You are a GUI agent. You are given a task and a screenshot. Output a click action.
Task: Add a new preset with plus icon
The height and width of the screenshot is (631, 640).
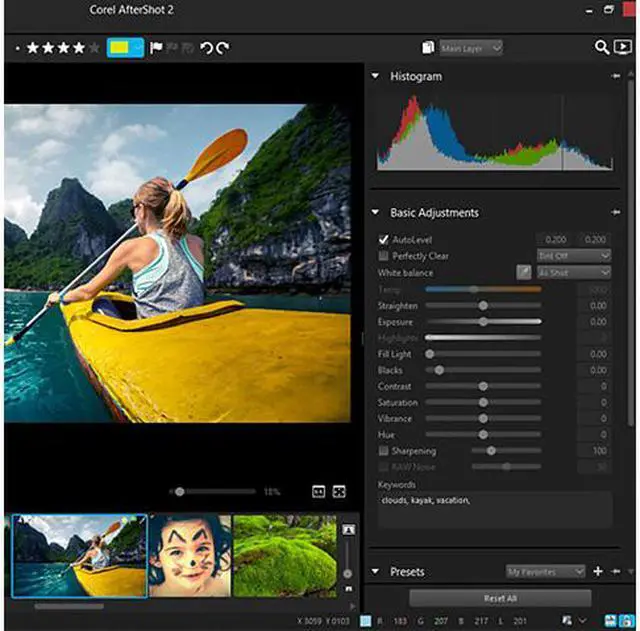[x=598, y=571]
